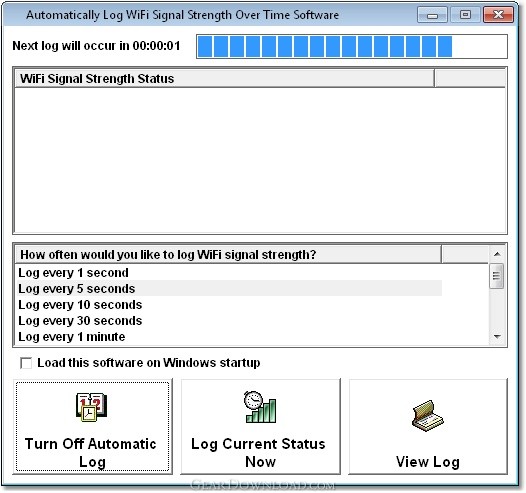526x493 pixels.
Task: Click the WiFi Signal Strength Status column header
Action: (x=224, y=78)
